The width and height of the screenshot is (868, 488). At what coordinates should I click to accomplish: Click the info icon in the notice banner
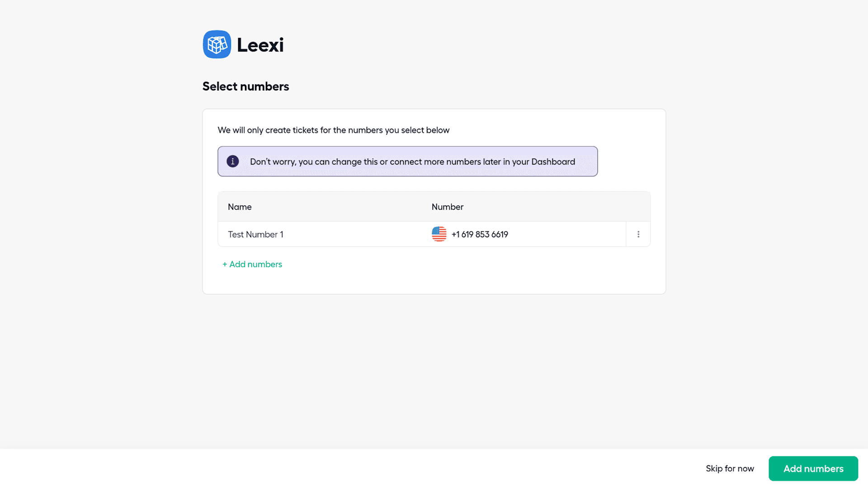point(233,161)
